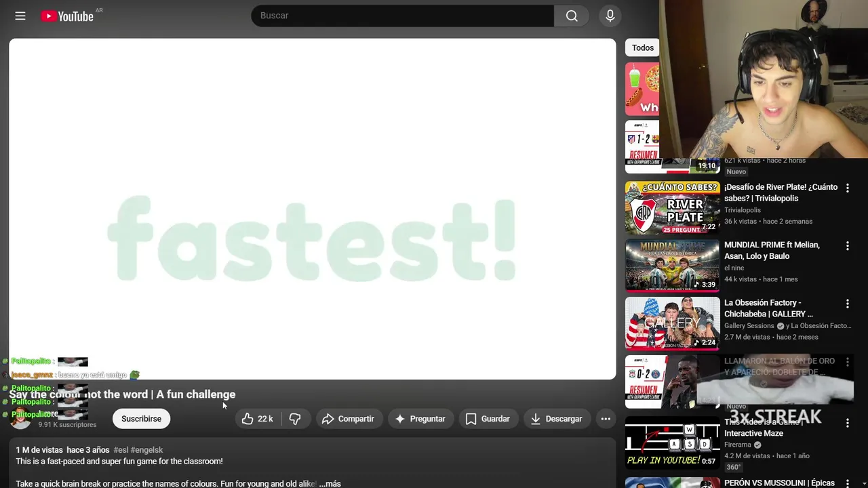Open the MUNDIAL PRIME ft Melian title

772,250
